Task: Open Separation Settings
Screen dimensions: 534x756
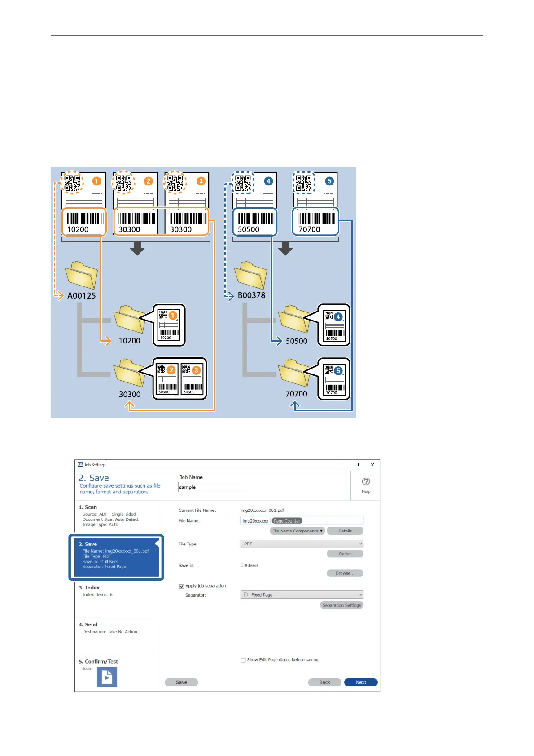Action: [x=341, y=605]
